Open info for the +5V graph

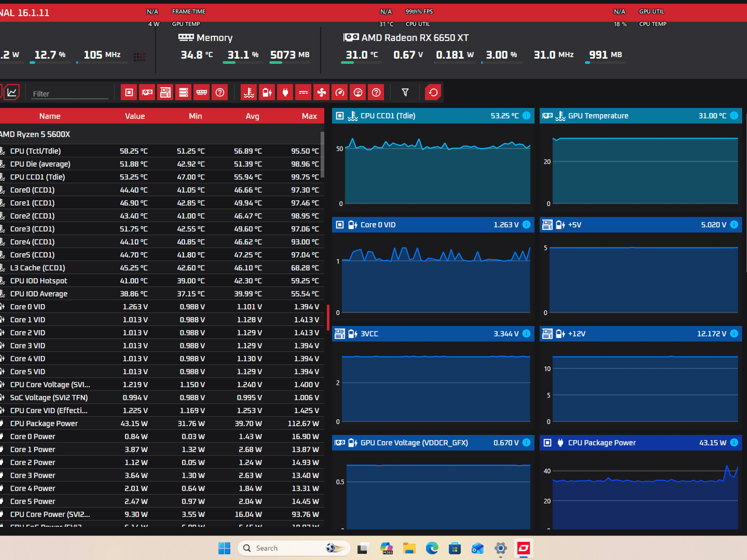pyautogui.click(x=734, y=225)
